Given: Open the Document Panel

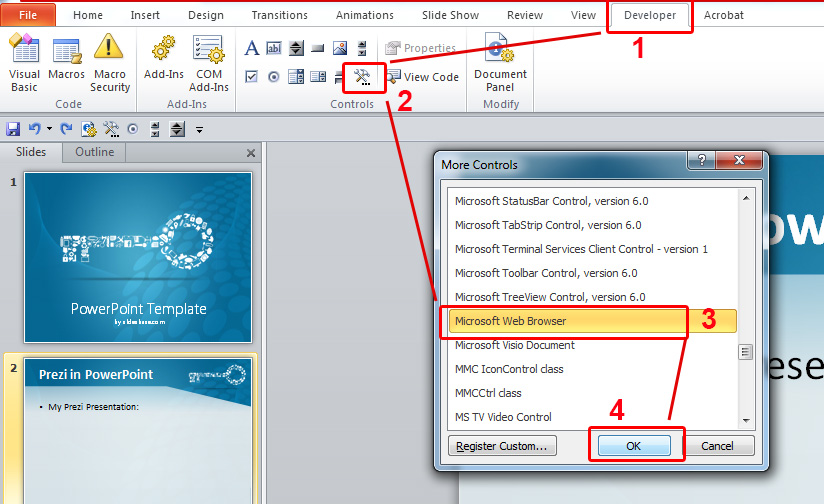Looking at the screenshot, I should tap(500, 64).
